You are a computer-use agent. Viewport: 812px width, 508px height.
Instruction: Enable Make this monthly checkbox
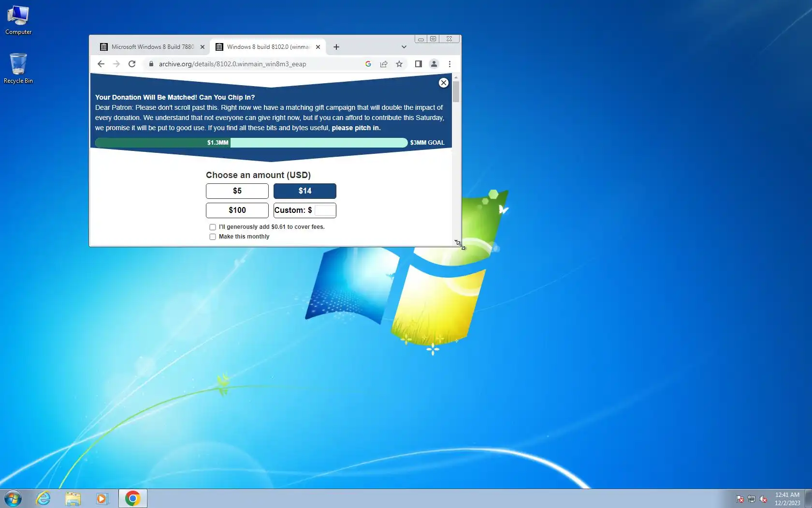click(x=213, y=237)
